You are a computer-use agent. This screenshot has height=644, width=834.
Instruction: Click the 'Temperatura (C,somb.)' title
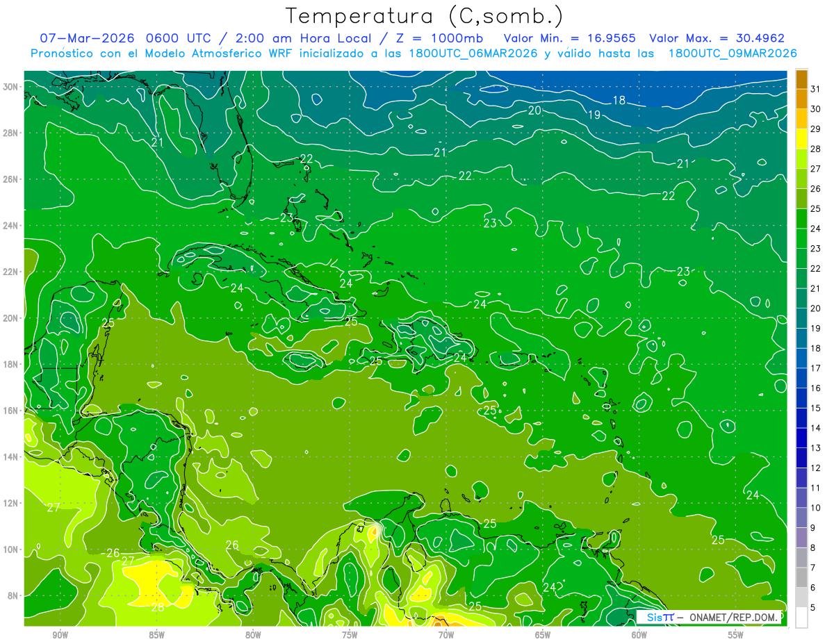point(425,17)
